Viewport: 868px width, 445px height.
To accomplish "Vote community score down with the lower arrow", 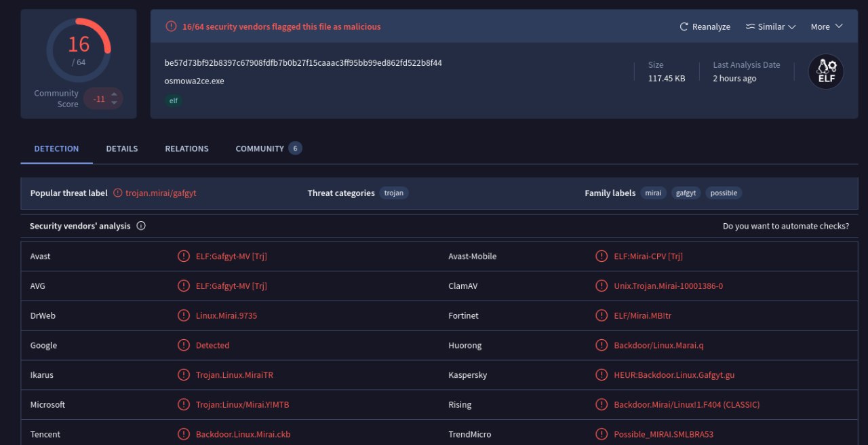I will [x=114, y=103].
